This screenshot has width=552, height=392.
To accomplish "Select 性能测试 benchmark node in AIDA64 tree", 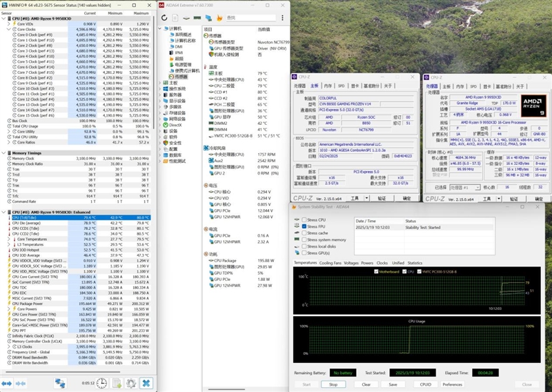I will tap(175, 161).
